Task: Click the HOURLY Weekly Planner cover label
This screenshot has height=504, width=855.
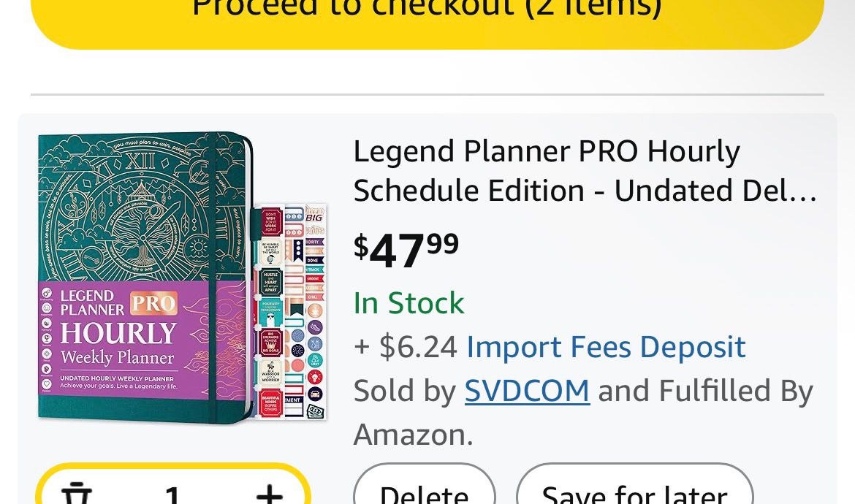Action: coord(118,343)
